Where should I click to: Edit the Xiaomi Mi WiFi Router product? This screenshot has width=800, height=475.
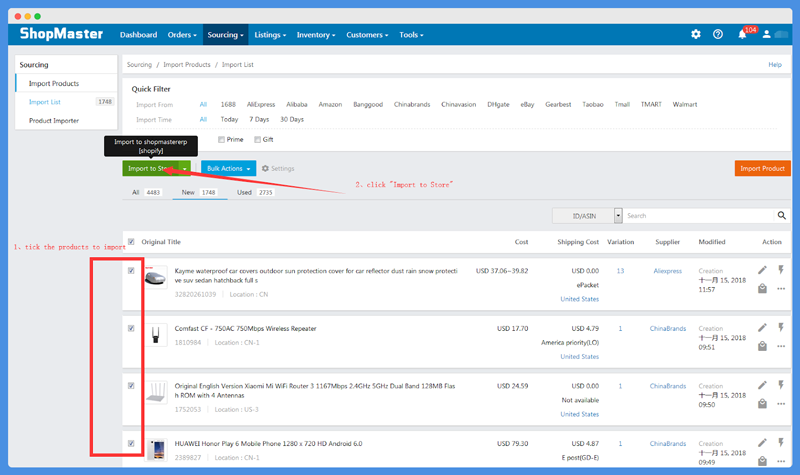[x=762, y=385]
